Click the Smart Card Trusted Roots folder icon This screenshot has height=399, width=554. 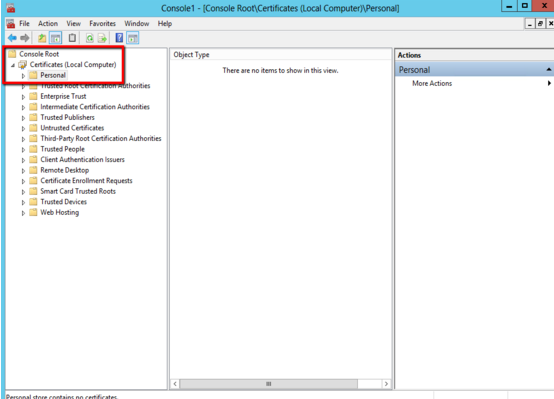pos(33,191)
